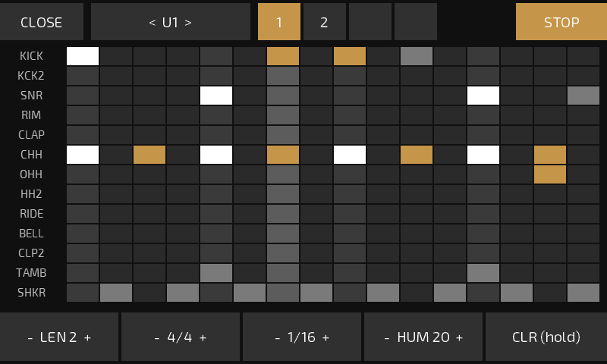The width and height of the screenshot is (607, 364).
Task: Go to next kit with > beside U1
Action: tap(188, 23)
